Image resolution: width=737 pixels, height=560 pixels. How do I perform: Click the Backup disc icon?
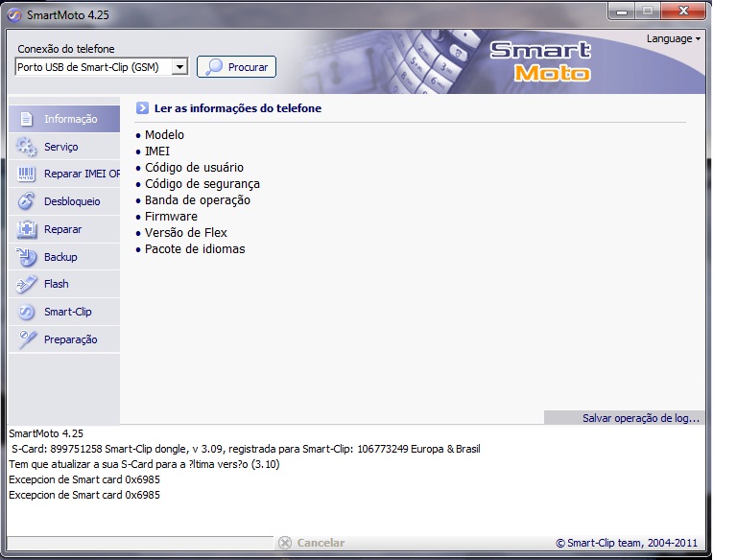[x=27, y=257]
